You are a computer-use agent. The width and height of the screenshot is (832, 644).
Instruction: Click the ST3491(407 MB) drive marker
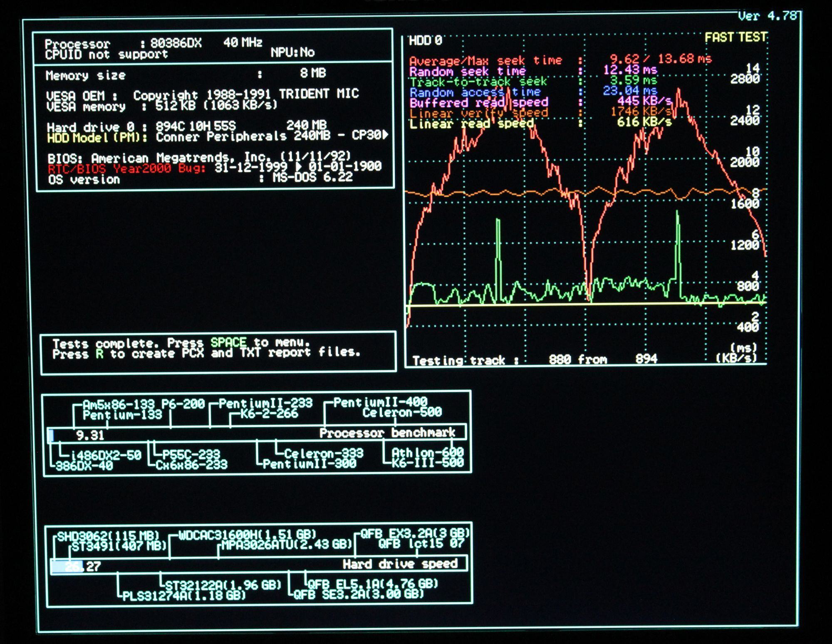pos(119,545)
